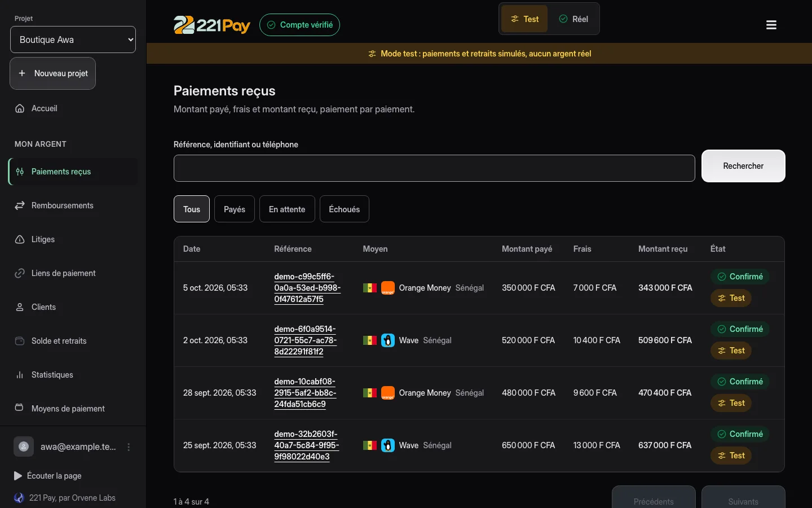Create a Nouveau projet

(52, 73)
